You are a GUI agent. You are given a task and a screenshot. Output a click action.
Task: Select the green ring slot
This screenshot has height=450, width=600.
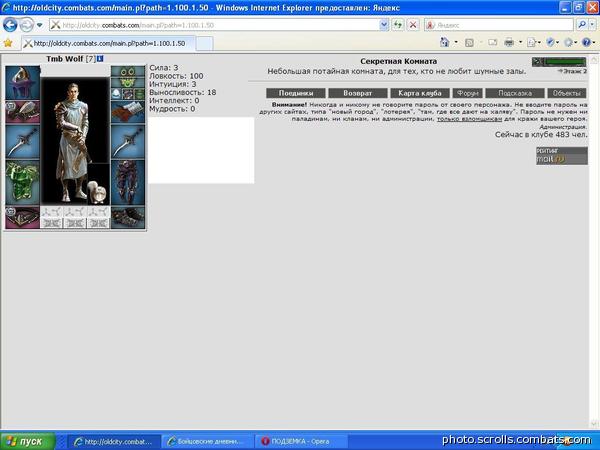[x=139, y=94]
